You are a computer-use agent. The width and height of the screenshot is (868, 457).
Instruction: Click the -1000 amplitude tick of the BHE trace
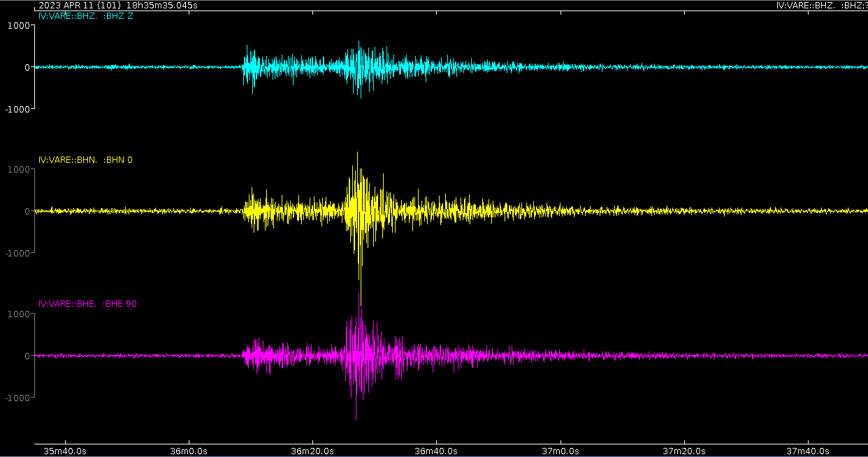click(x=17, y=398)
